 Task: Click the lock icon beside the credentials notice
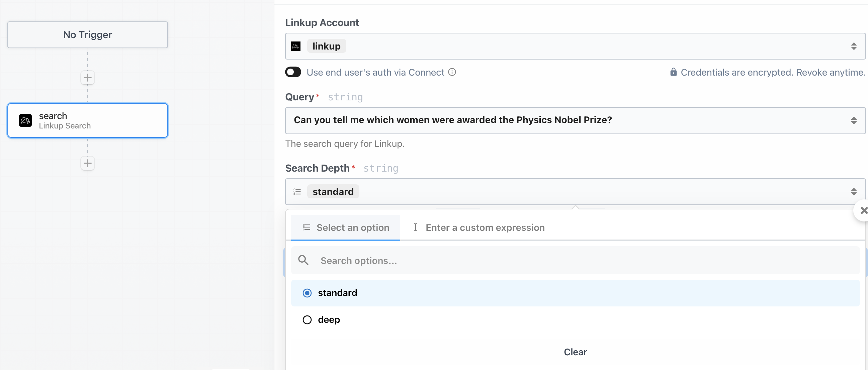[673, 72]
